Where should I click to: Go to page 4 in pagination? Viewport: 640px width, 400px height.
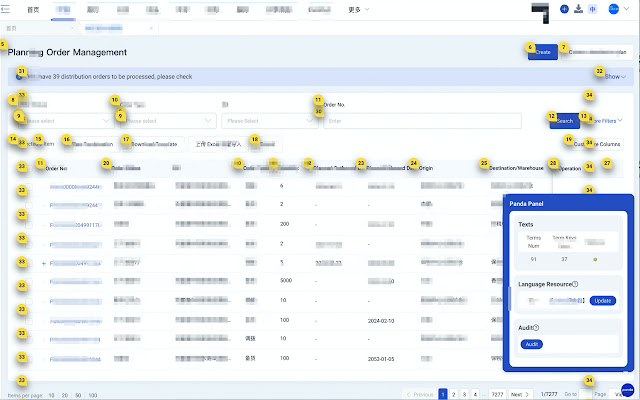pos(475,394)
